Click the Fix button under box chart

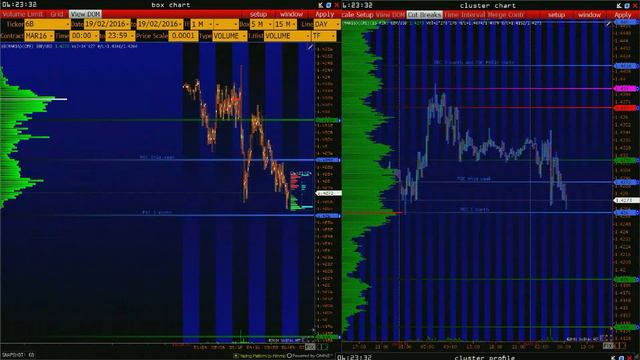(310, 347)
